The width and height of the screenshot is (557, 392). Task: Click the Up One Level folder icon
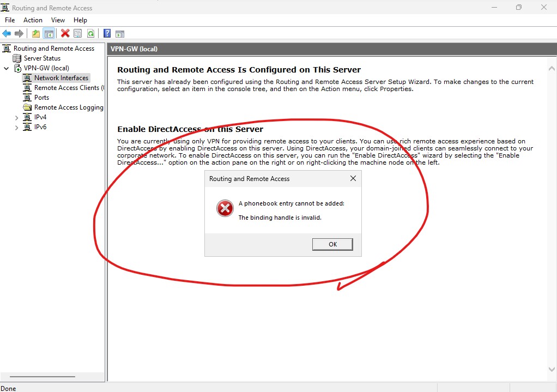[36, 33]
